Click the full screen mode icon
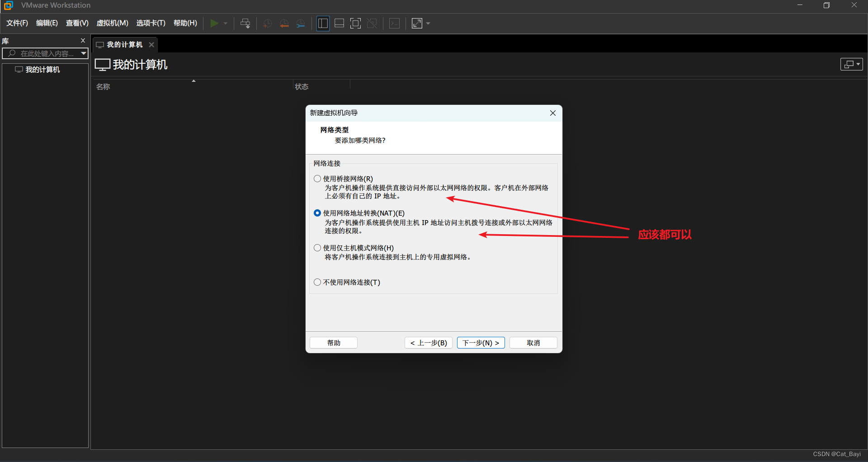The height and width of the screenshot is (462, 868). click(x=356, y=24)
